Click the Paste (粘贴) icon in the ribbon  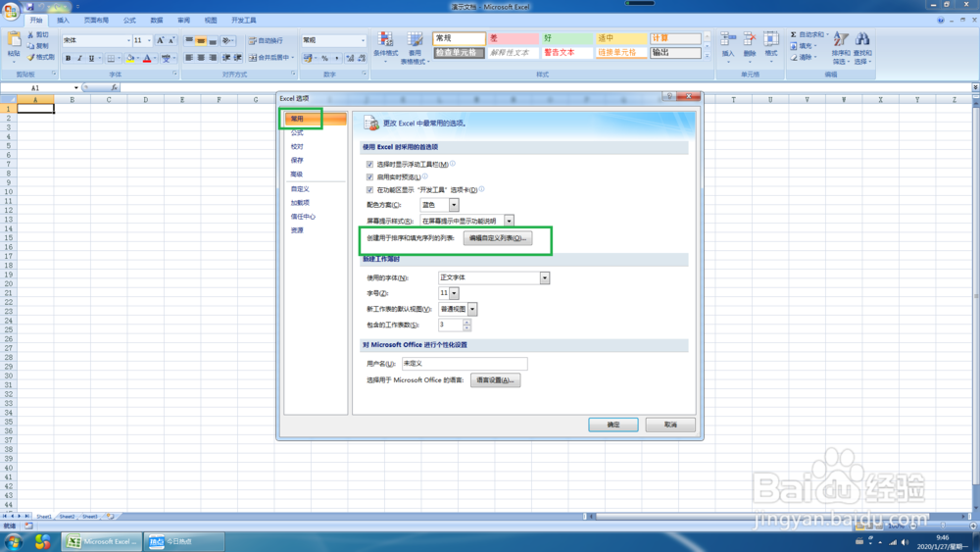pyautogui.click(x=14, y=41)
